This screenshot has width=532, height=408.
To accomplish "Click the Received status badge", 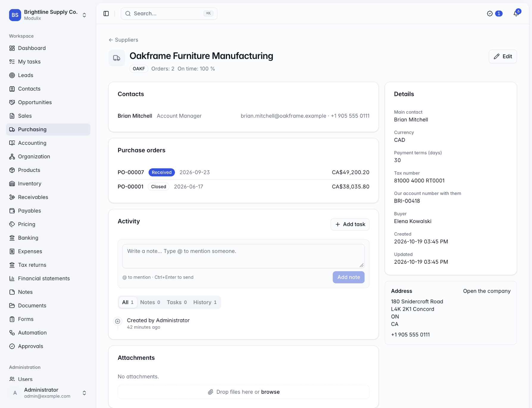I will coord(162,172).
